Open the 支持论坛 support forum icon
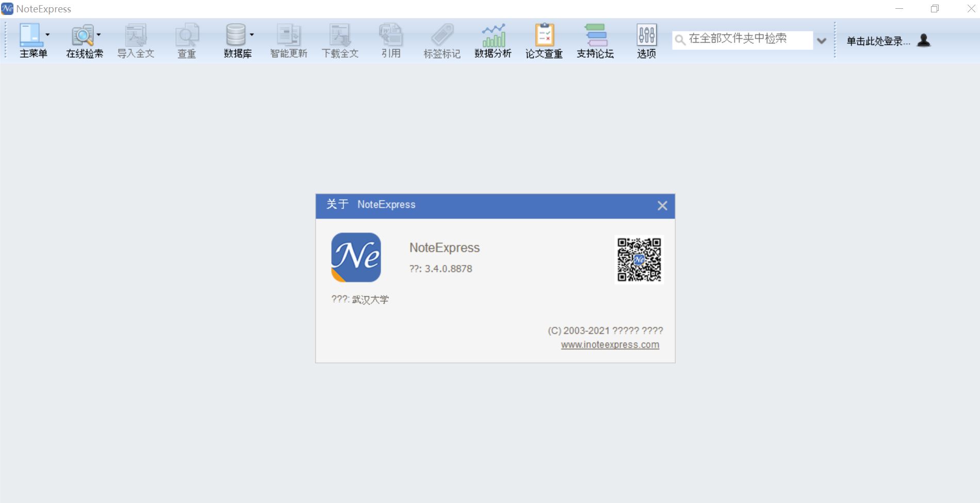Viewport: 980px width, 503px height. point(596,35)
